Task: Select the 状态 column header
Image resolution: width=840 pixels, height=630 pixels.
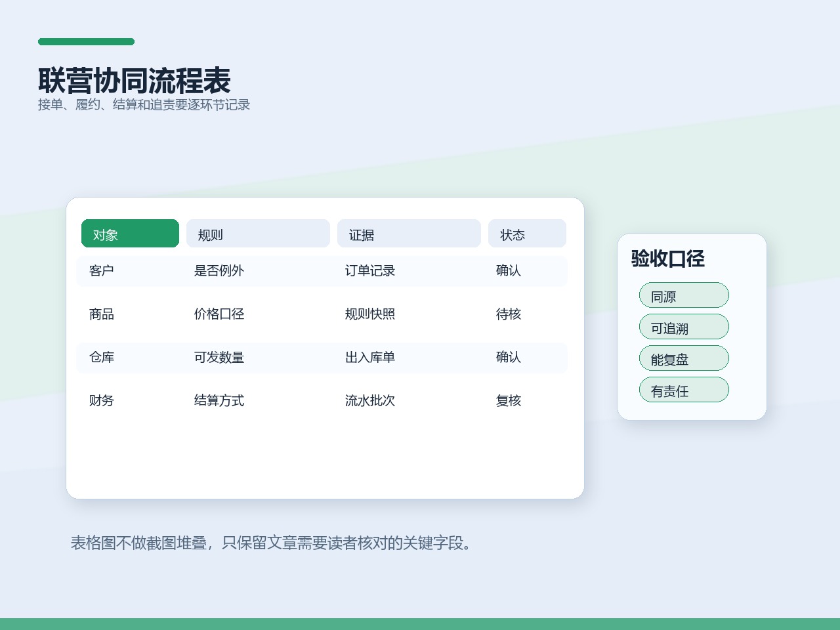Action: (x=527, y=234)
